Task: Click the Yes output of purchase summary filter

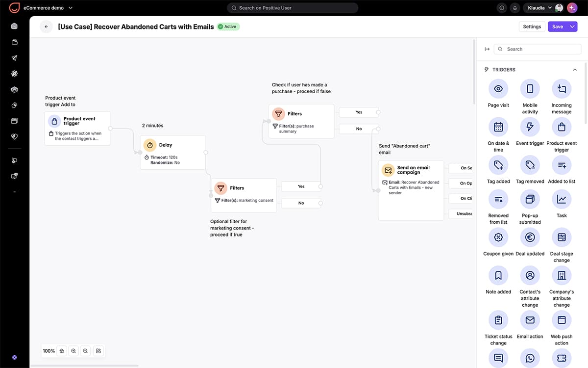Action: coord(359,112)
